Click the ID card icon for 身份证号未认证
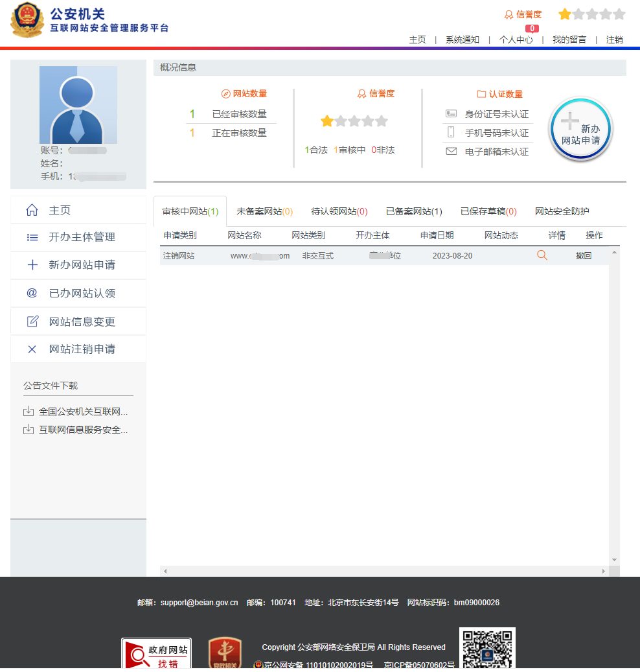Screen dimensions: 640x672 (451, 113)
